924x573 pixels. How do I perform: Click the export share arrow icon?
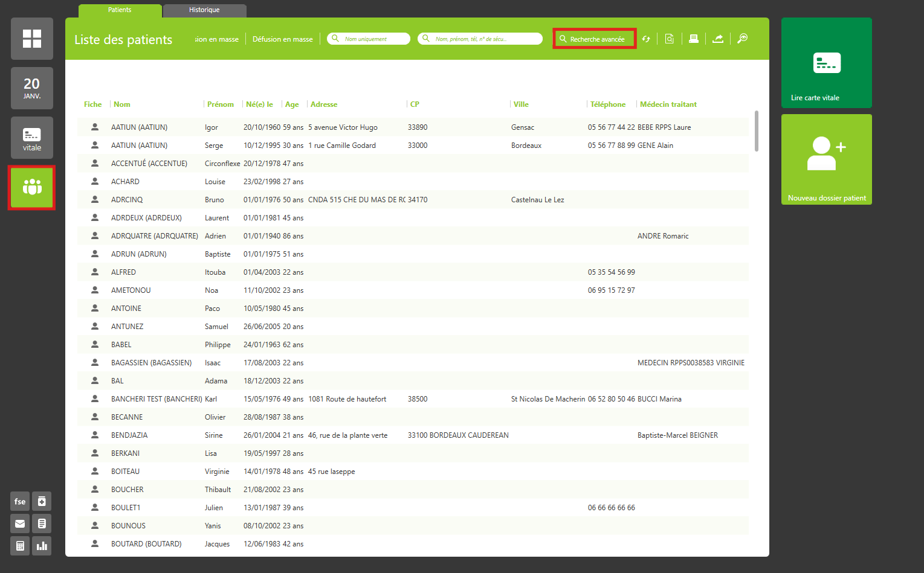(x=718, y=39)
